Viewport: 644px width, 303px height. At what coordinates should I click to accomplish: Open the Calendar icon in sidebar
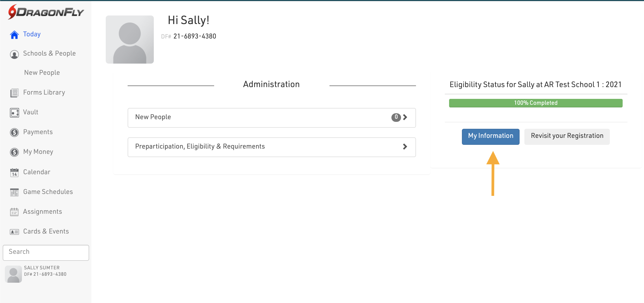point(14,173)
